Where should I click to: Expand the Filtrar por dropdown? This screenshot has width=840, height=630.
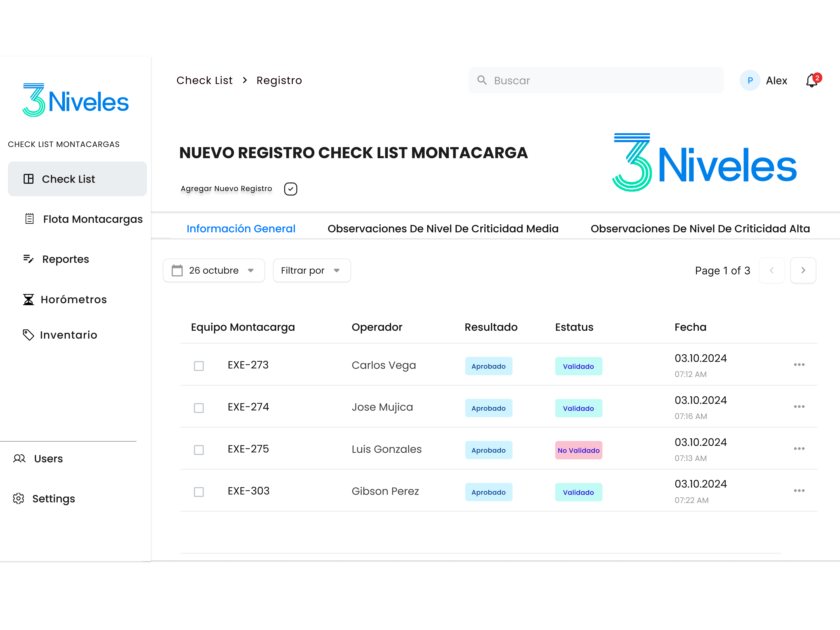tap(311, 270)
